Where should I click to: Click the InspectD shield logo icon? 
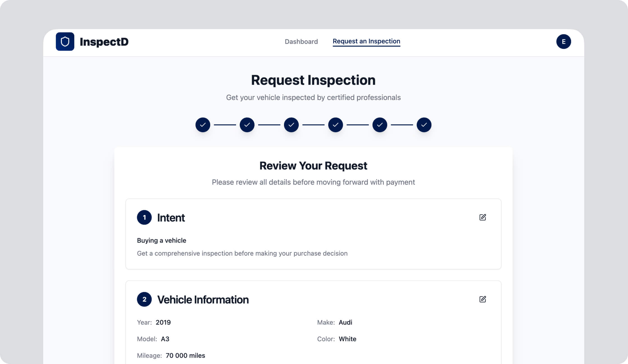pyautogui.click(x=65, y=41)
